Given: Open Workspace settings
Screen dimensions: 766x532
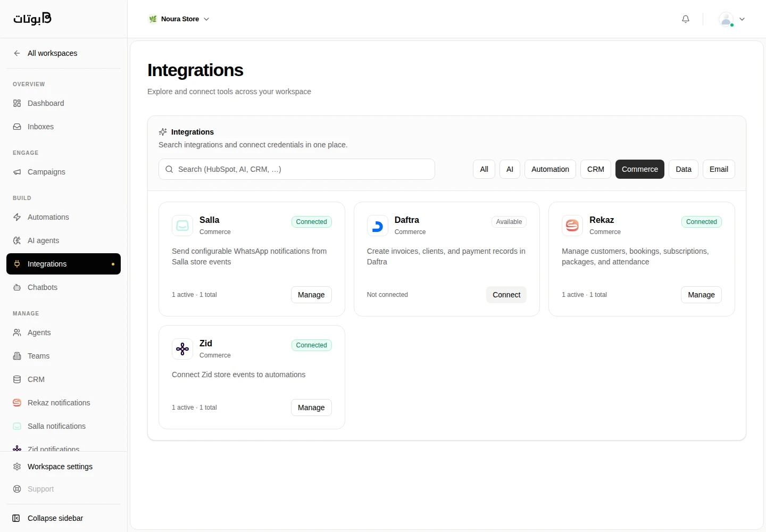Looking at the screenshot, I should point(63,467).
